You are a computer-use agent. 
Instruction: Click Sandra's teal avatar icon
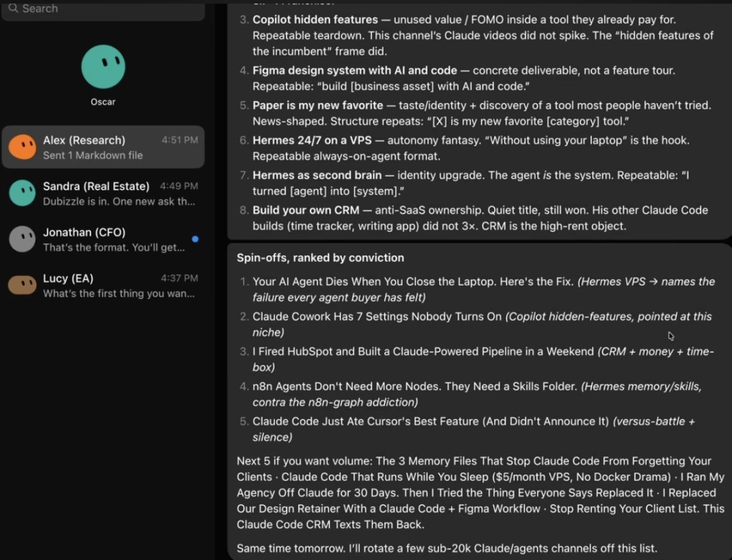[x=22, y=193]
